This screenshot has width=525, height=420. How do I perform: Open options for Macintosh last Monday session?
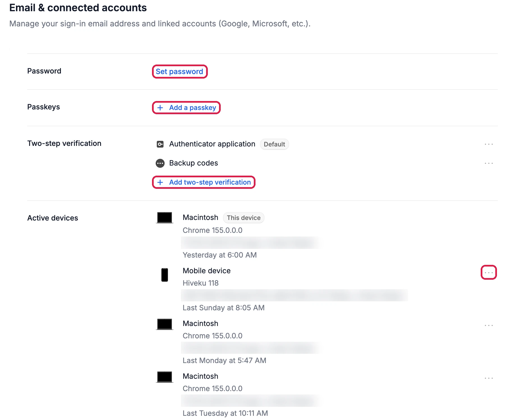(x=489, y=325)
